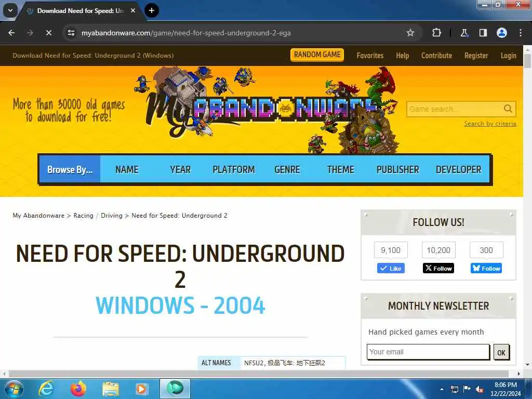Image resolution: width=532 pixels, height=399 pixels.
Task: Open Windows Explorer folder in taskbar
Action: pos(110,389)
